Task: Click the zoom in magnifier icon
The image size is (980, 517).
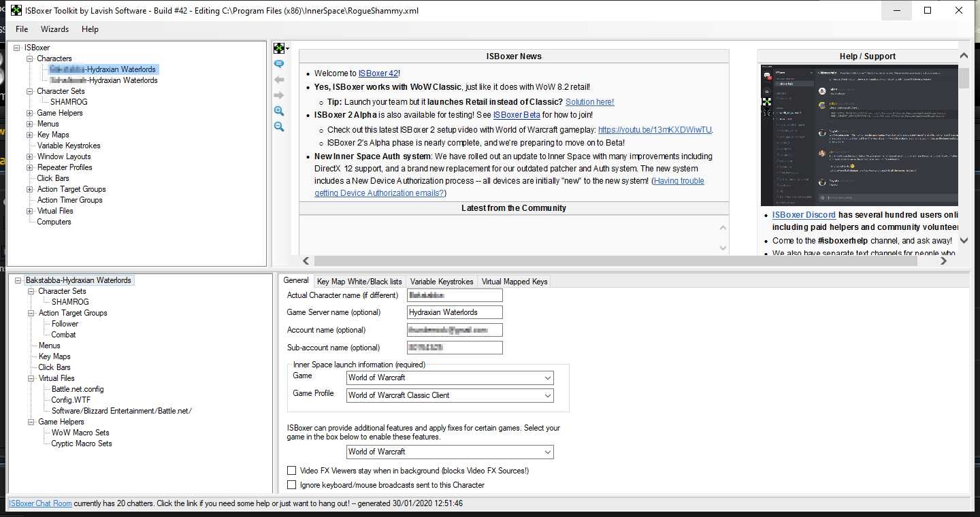Action: (x=278, y=111)
